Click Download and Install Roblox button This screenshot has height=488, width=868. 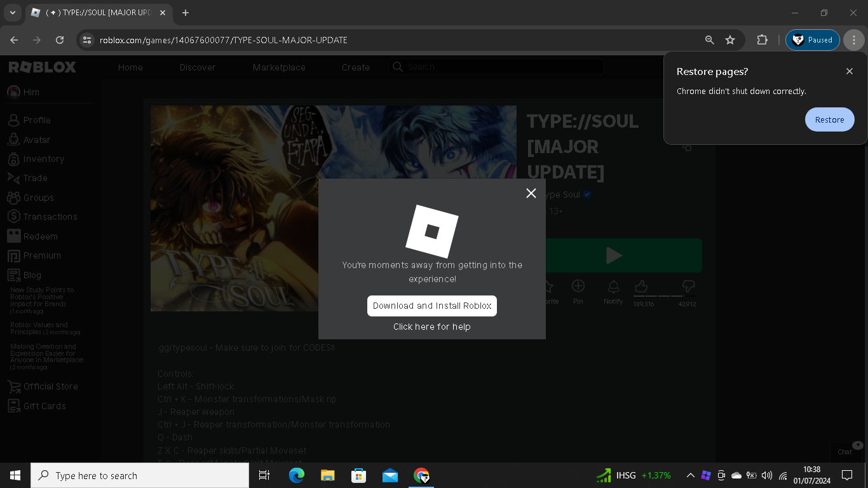click(x=432, y=306)
